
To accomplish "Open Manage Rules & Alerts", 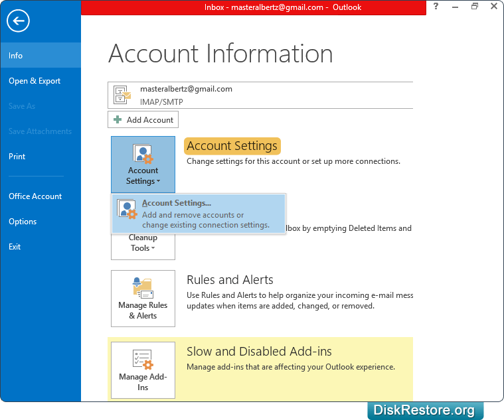I will click(x=143, y=299).
